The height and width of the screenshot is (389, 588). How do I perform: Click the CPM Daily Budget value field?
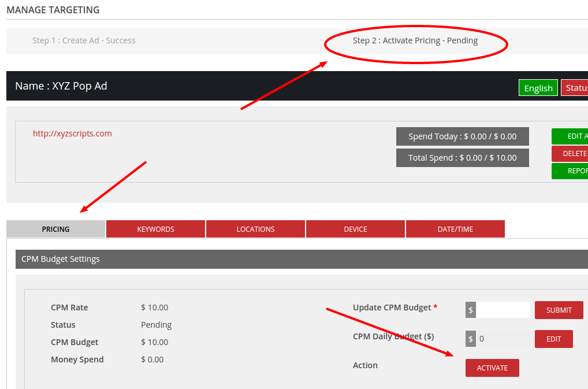point(503,339)
